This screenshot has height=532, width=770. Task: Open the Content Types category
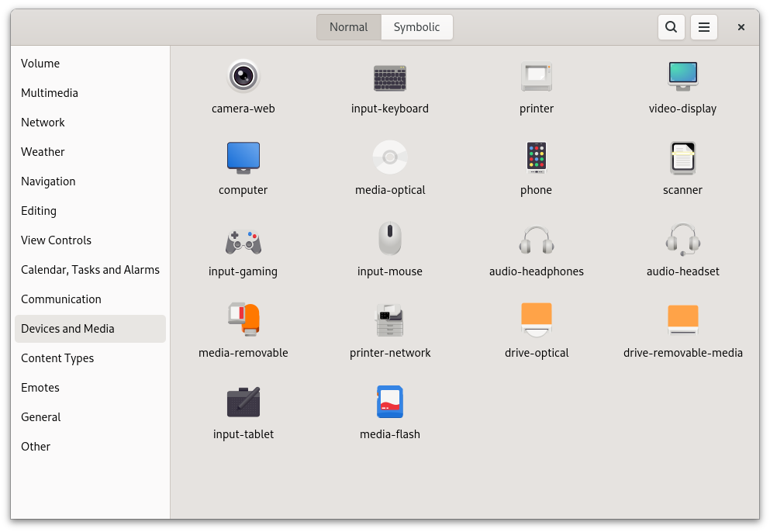(57, 358)
